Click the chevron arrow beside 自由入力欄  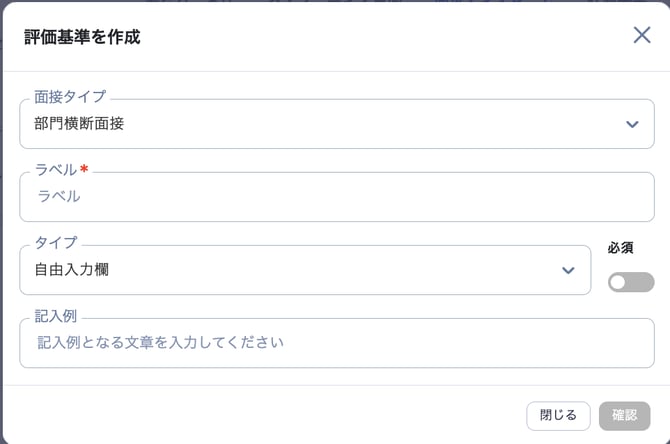(x=568, y=270)
